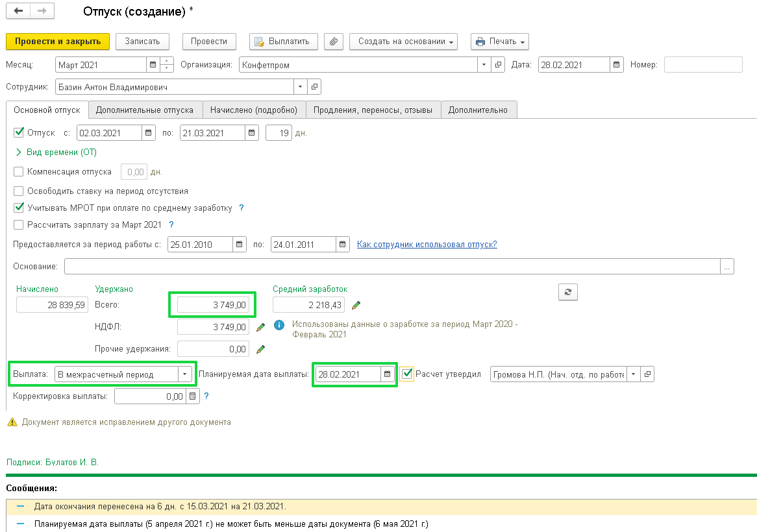Edit average earnings with pencil icon
The image size is (757, 532).
coord(356,305)
